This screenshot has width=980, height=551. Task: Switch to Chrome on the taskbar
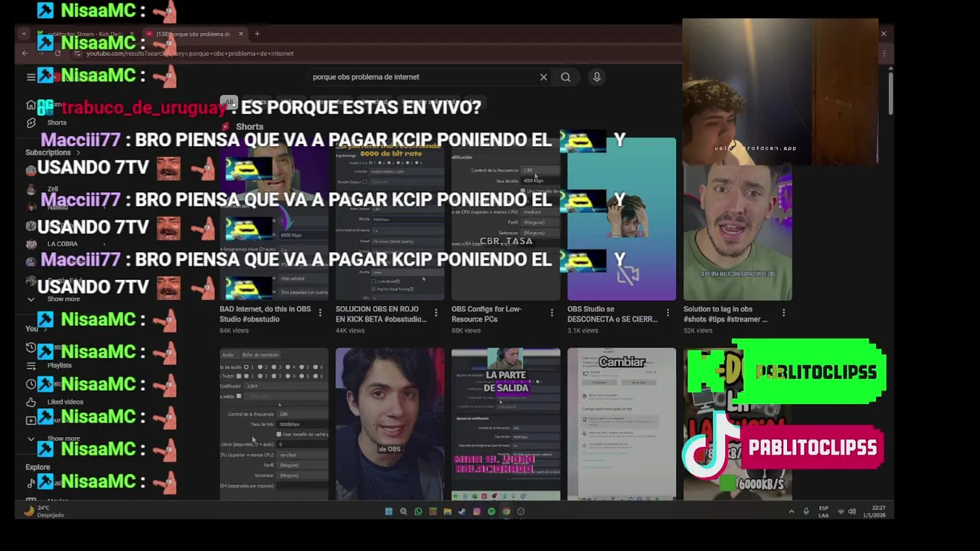pyautogui.click(x=506, y=511)
